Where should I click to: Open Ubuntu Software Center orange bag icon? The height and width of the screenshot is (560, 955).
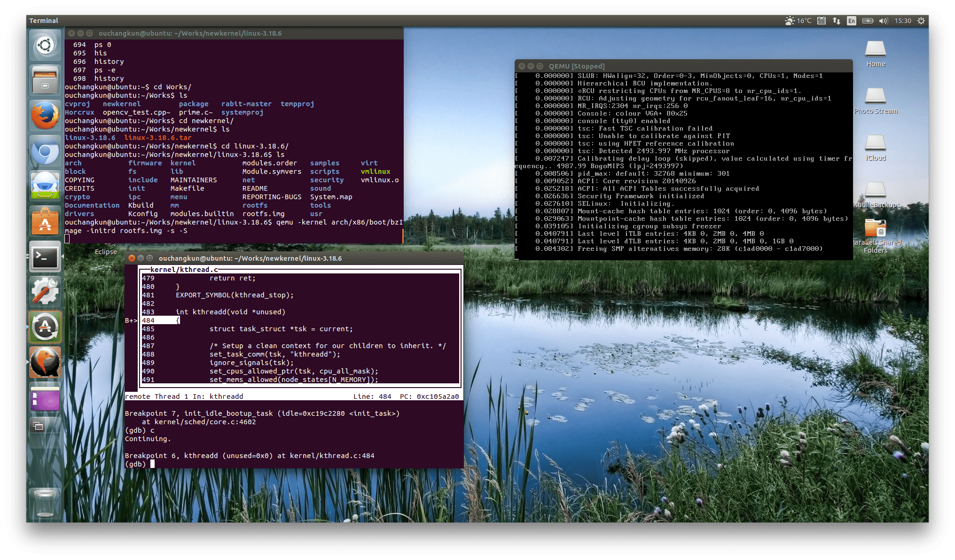point(45,222)
